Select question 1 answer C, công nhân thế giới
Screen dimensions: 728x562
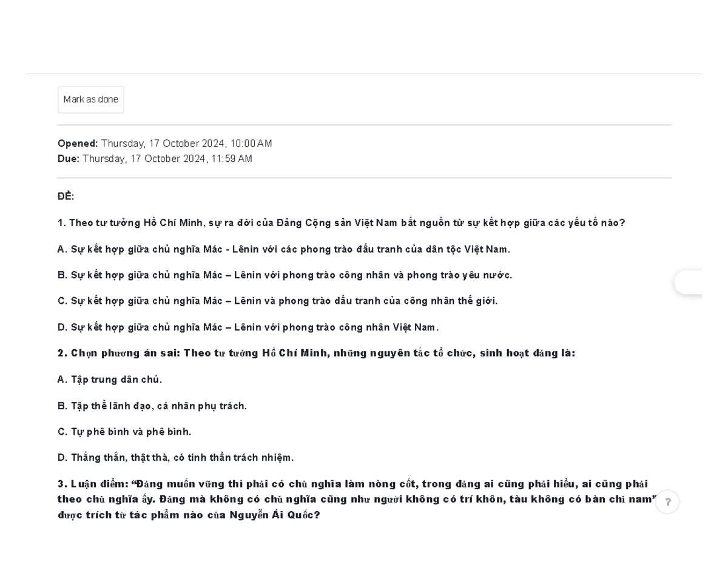tap(277, 301)
